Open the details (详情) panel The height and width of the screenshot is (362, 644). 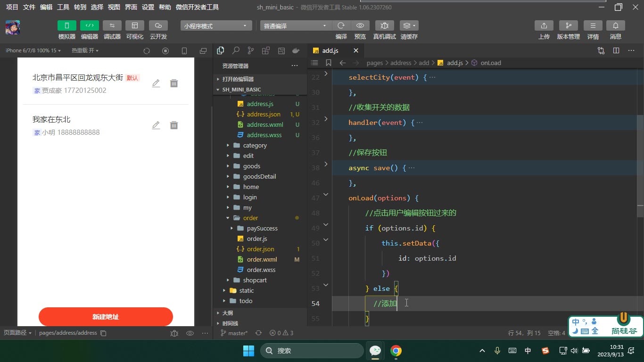(593, 25)
